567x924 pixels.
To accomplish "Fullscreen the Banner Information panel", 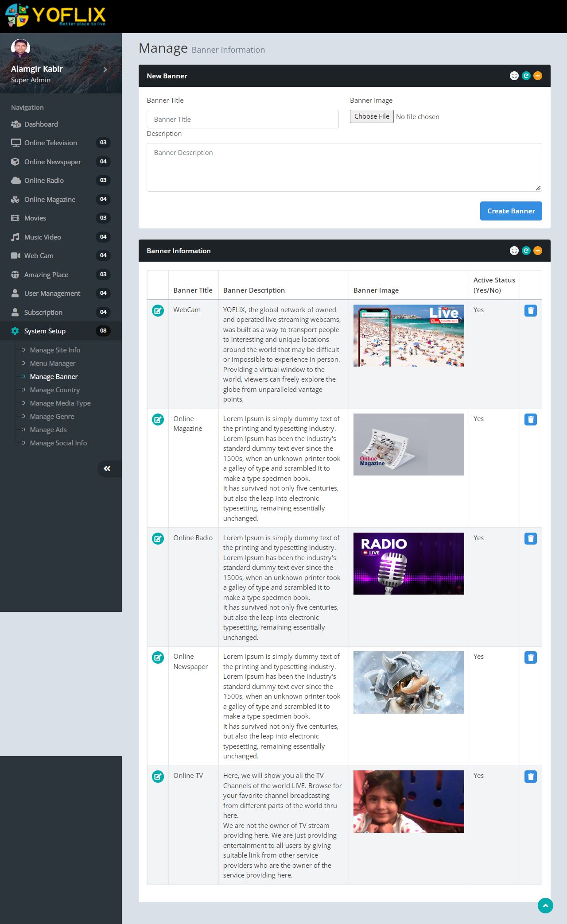I will point(514,251).
